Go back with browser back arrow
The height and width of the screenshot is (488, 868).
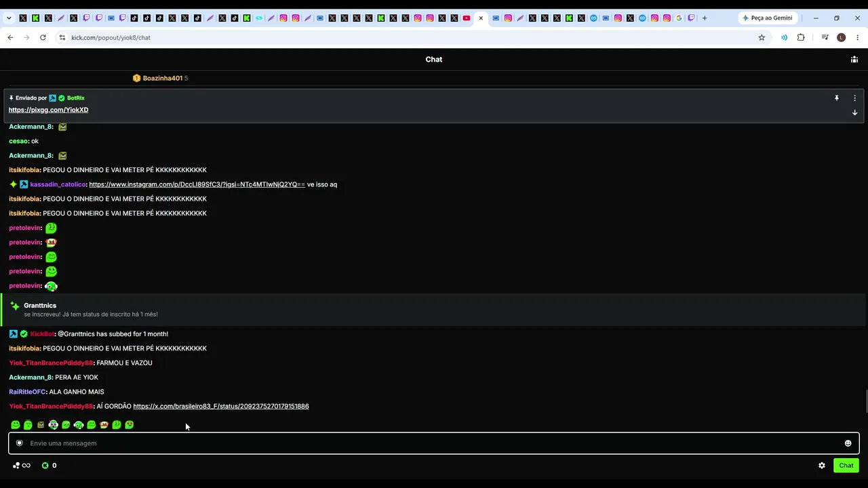point(10,37)
